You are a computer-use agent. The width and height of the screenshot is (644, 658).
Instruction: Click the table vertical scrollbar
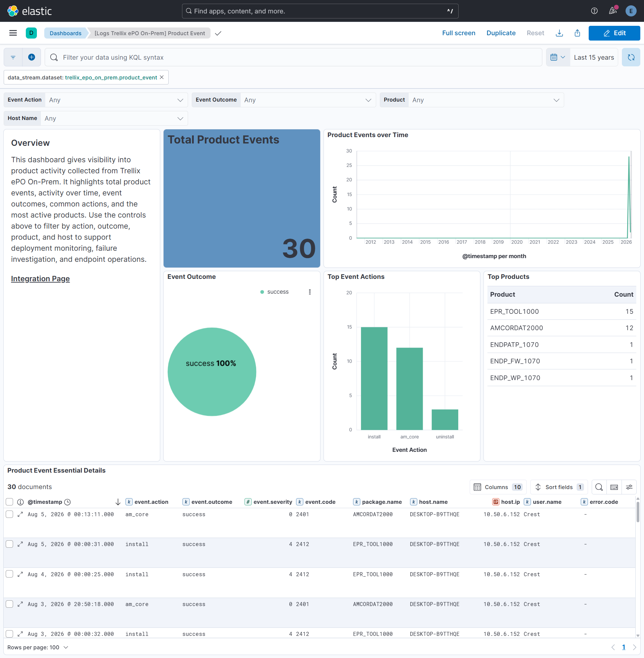[638, 512]
